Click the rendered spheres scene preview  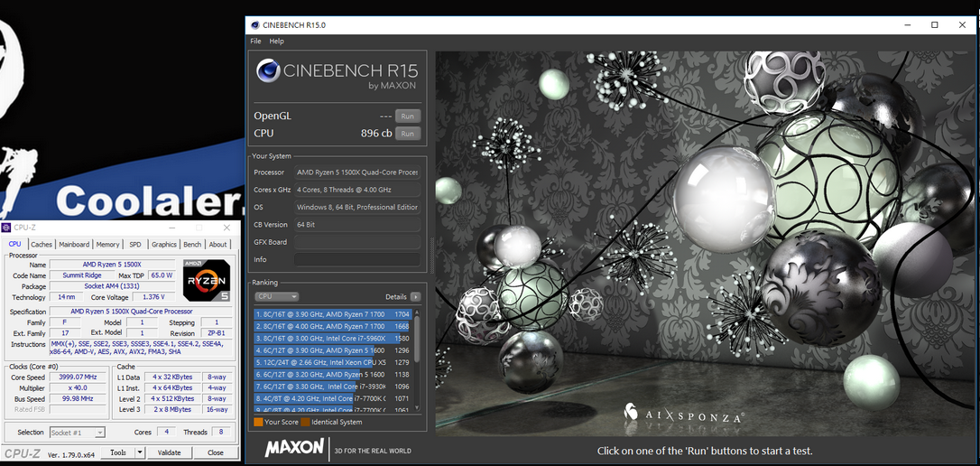pos(706,244)
